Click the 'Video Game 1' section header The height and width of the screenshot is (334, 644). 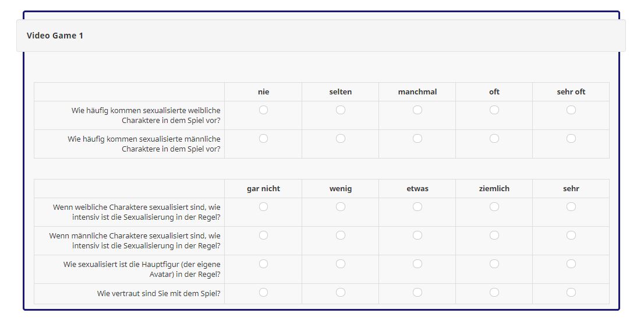tap(55, 36)
